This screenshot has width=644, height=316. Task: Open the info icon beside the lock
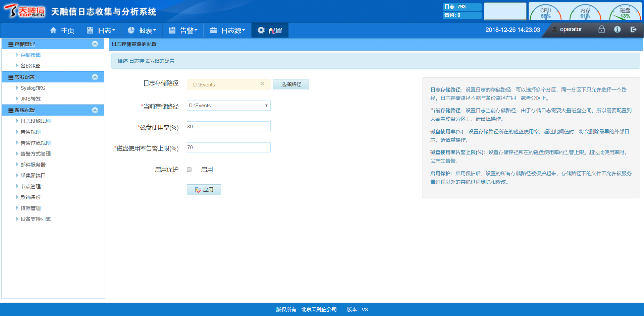pyautogui.click(x=617, y=29)
